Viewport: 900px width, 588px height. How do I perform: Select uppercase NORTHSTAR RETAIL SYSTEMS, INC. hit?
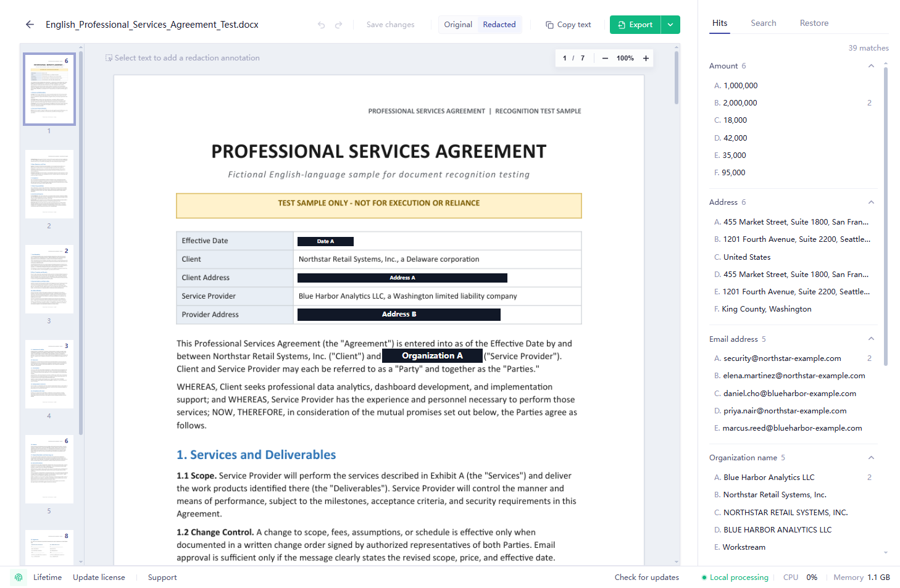point(793,513)
